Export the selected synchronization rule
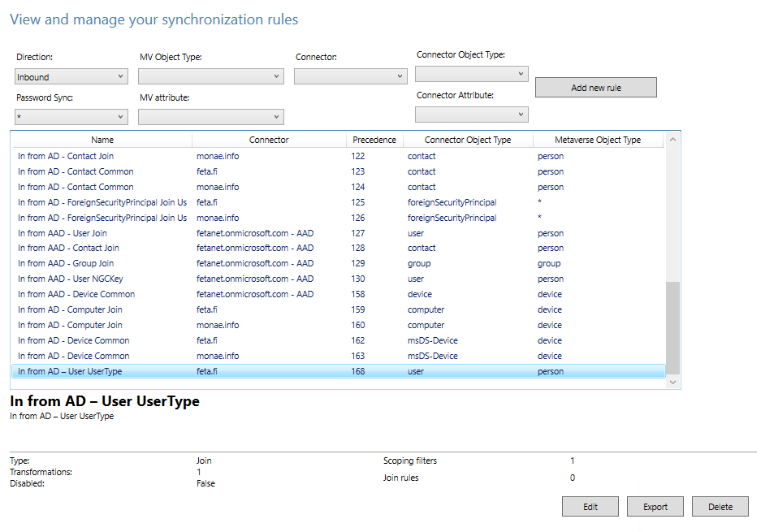 click(x=655, y=507)
